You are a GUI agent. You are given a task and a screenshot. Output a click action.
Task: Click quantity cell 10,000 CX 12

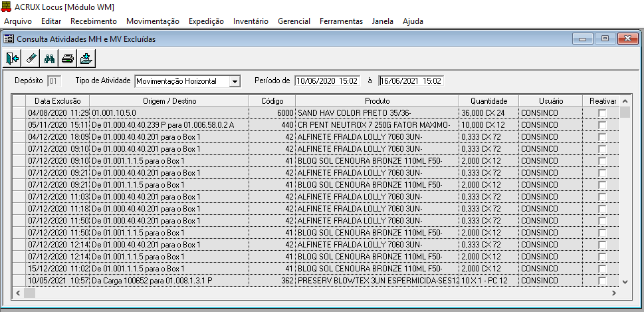[488, 124]
